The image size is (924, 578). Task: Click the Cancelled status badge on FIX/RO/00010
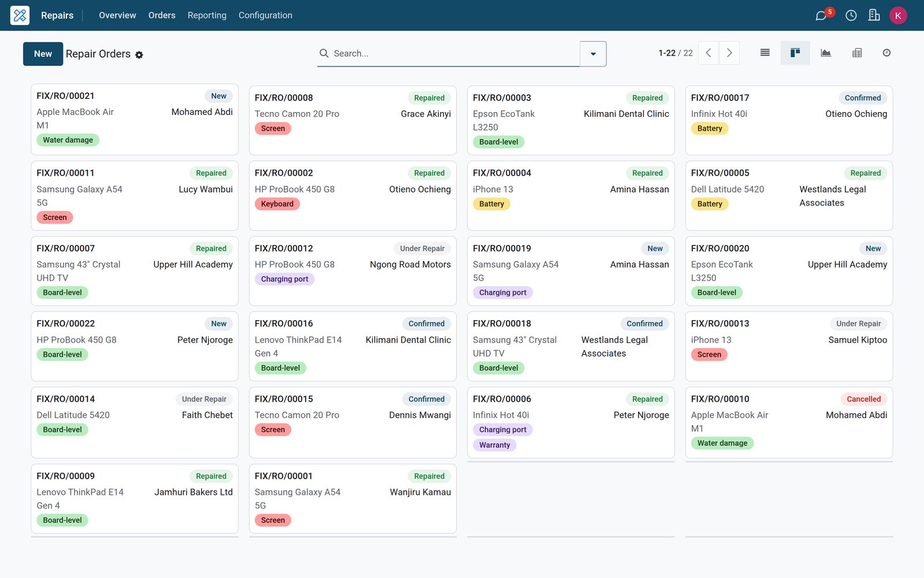click(863, 399)
